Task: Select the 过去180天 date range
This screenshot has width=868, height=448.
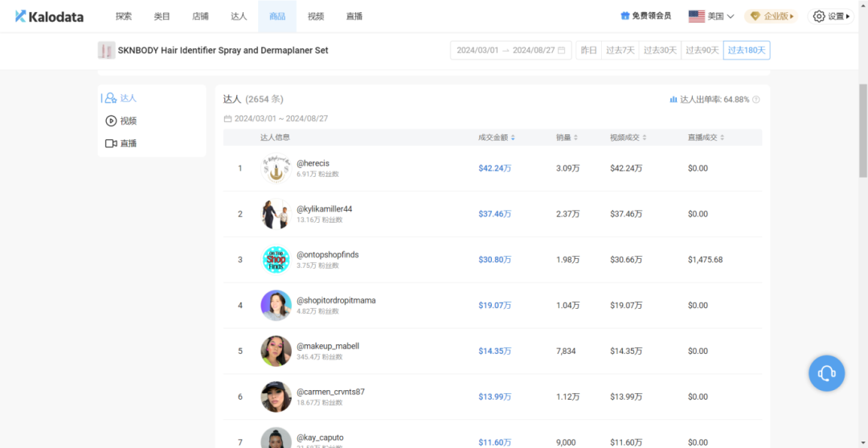Action: coord(747,51)
